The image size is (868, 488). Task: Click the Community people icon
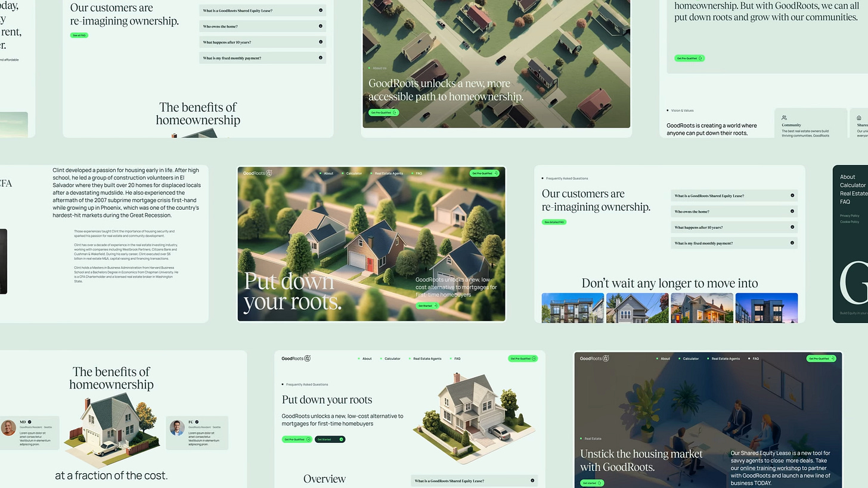(784, 118)
